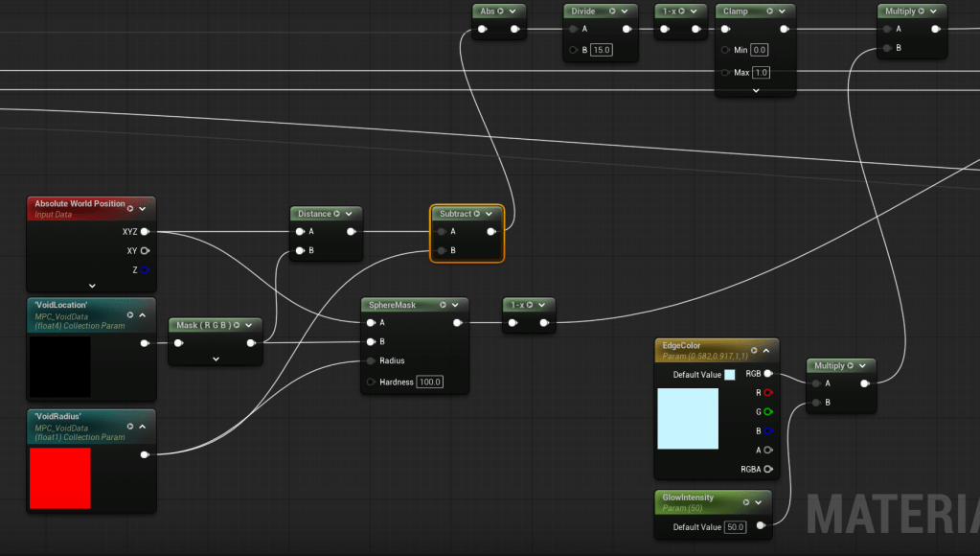The height and width of the screenshot is (556, 980).
Task: Click the Hardness value field showing 100.0
Action: point(428,382)
